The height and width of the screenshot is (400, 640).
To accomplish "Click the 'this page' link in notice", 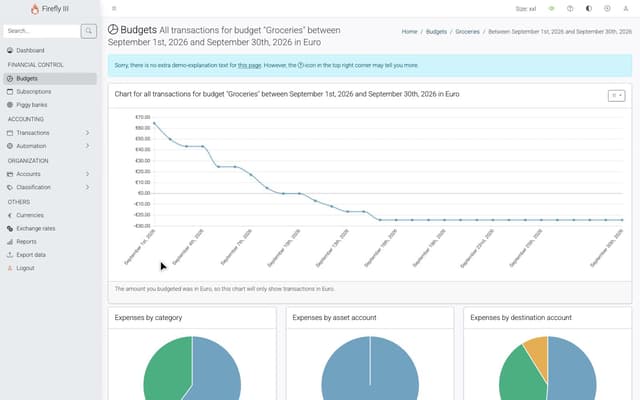I will click(249, 65).
